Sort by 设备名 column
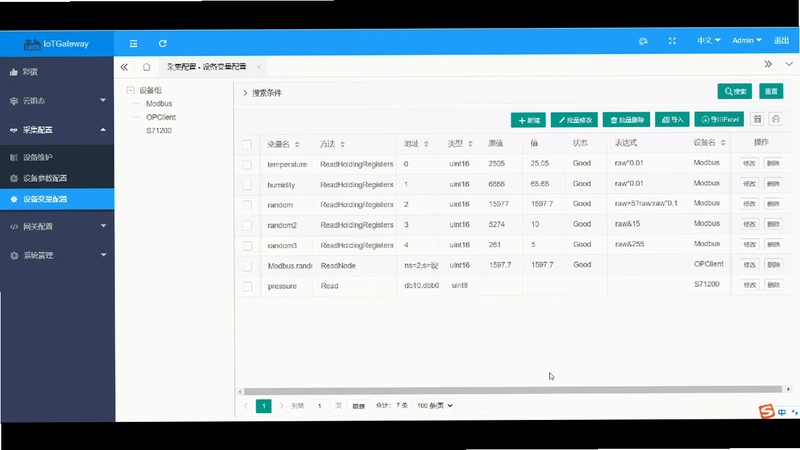The image size is (800, 450). click(x=723, y=143)
